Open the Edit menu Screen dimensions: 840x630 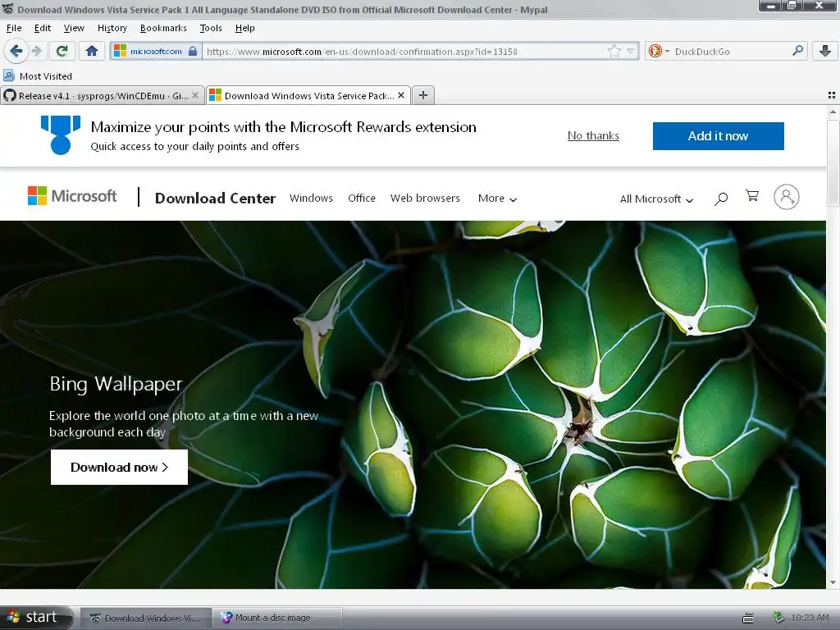tap(43, 28)
